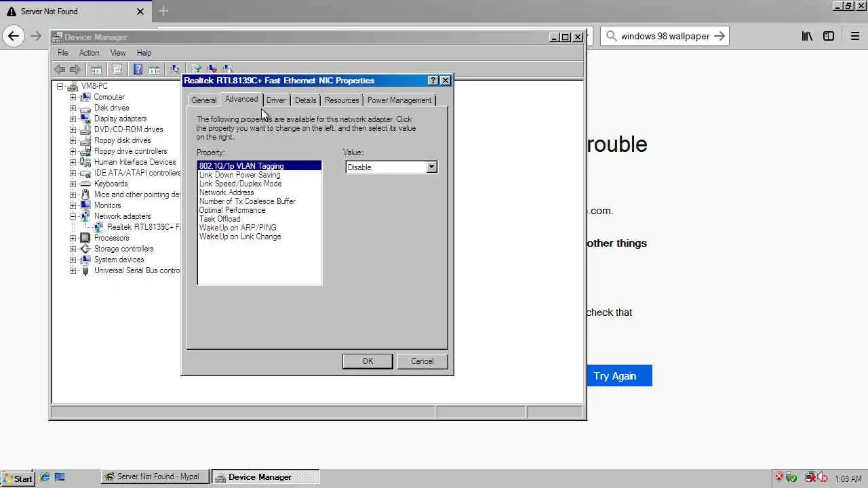Select the WakeUp on ARP/PING property
Screen dimensions: 868x488
237,228
